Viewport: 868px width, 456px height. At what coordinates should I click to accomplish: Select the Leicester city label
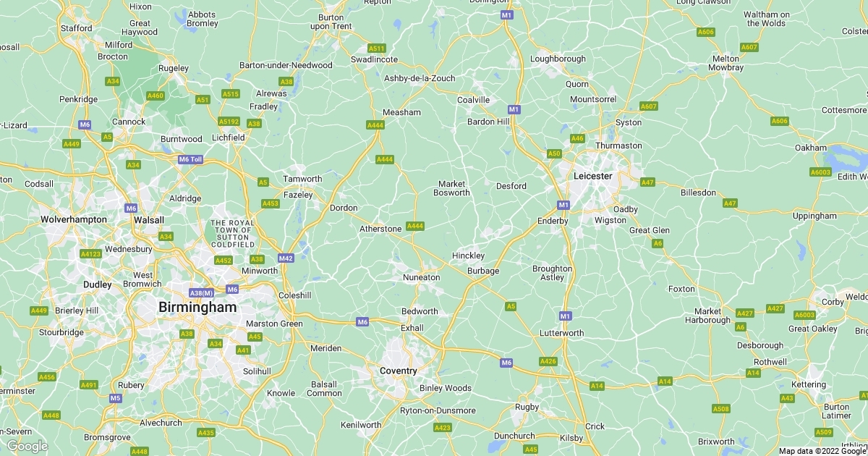pyautogui.click(x=592, y=176)
